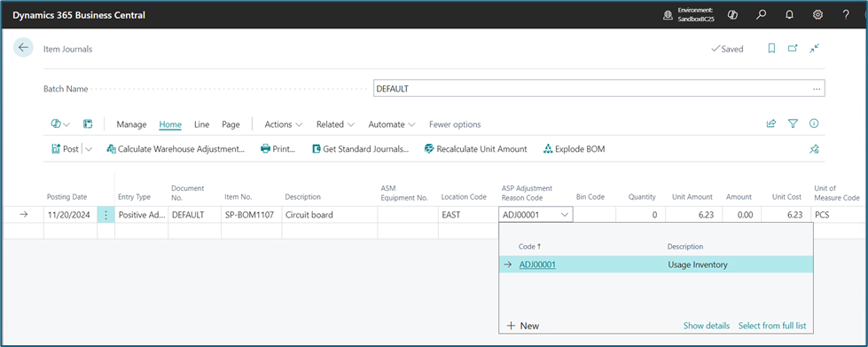Bookmark this page icon
Image resolution: width=868 pixels, height=347 pixels.
[x=771, y=49]
